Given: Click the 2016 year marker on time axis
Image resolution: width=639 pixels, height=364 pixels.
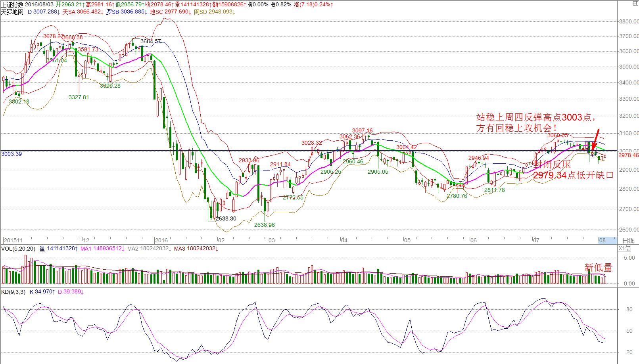Looking at the screenshot, I should pyautogui.click(x=161, y=240).
